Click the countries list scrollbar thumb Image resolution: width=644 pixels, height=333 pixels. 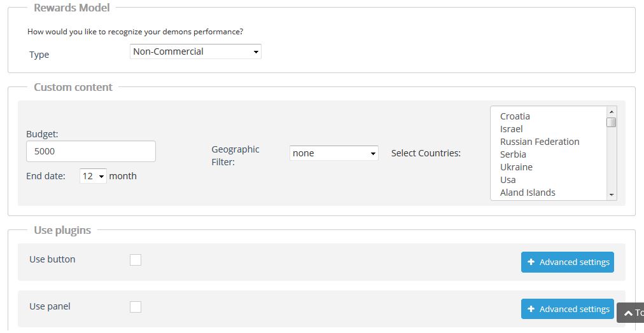tap(612, 122)
